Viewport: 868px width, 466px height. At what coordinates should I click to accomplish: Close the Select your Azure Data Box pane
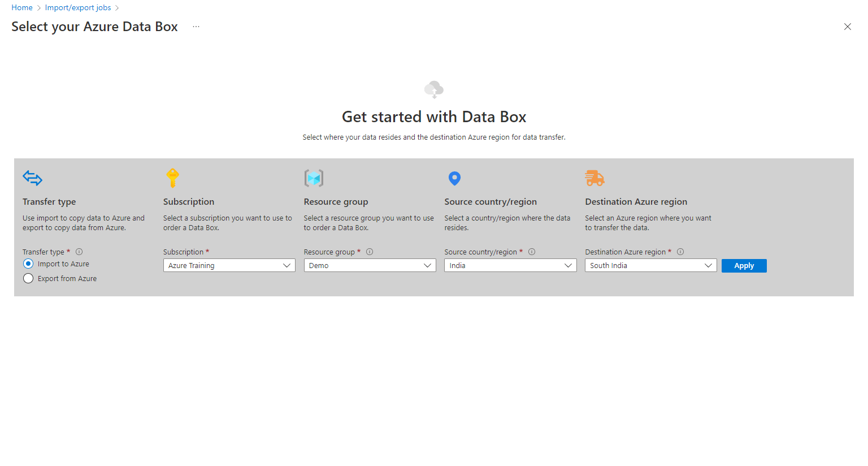pyautogui.click(x=848, y=27)
